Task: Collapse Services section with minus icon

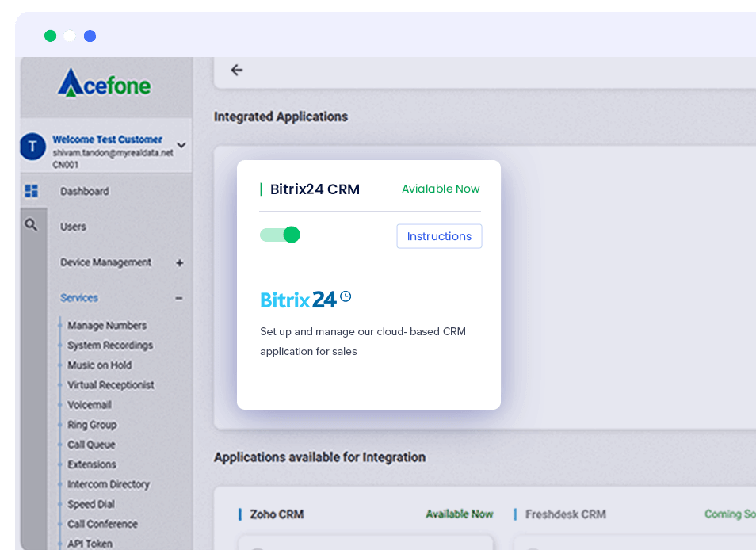Action: (x=179, y=299)
